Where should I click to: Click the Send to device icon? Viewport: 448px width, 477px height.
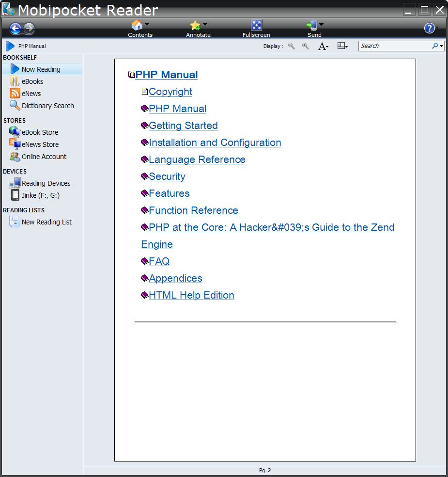pyautogui.click(x=311, y=25)
